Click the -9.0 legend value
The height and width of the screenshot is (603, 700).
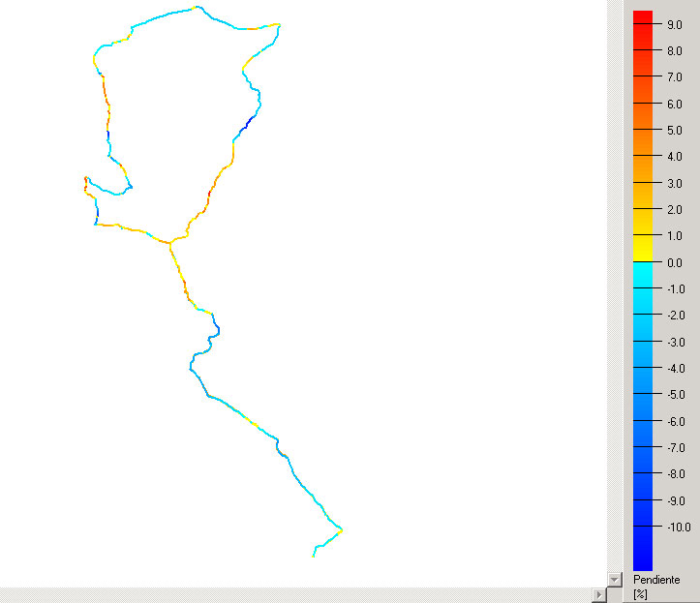(676, 501)
